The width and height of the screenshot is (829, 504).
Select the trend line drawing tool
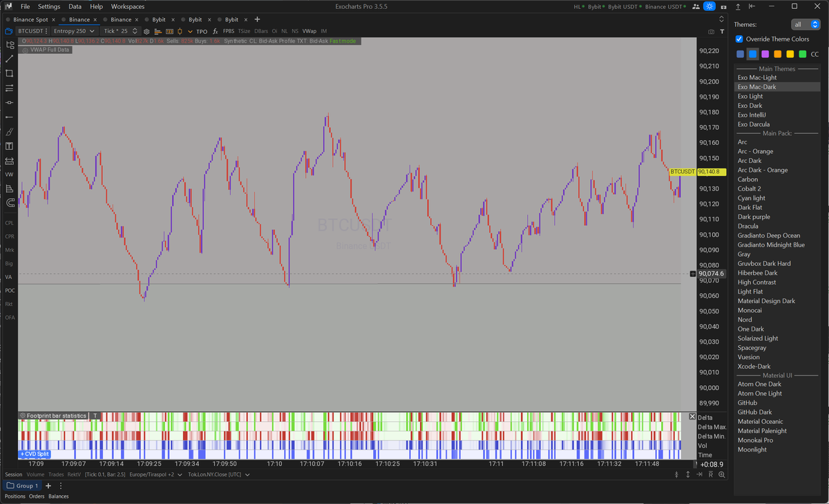pos(10,59)
